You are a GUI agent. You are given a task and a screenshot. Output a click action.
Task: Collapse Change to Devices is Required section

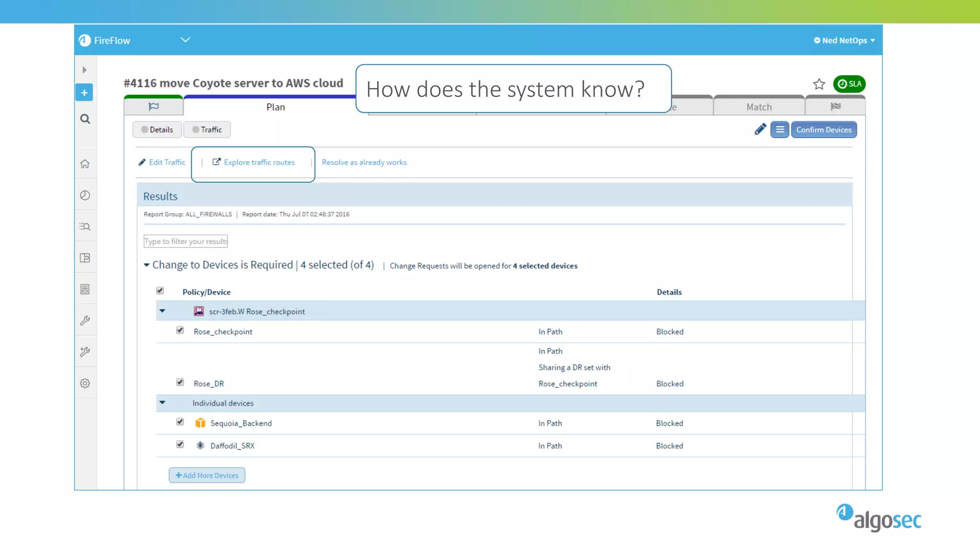click(x=146, y=265)
